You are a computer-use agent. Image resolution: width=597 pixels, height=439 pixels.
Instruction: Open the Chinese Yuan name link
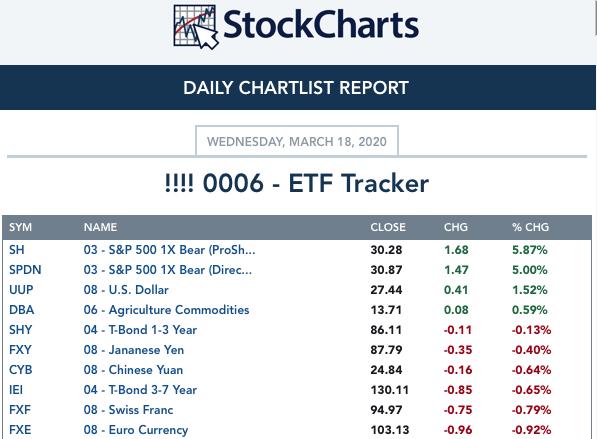[133, 370]
